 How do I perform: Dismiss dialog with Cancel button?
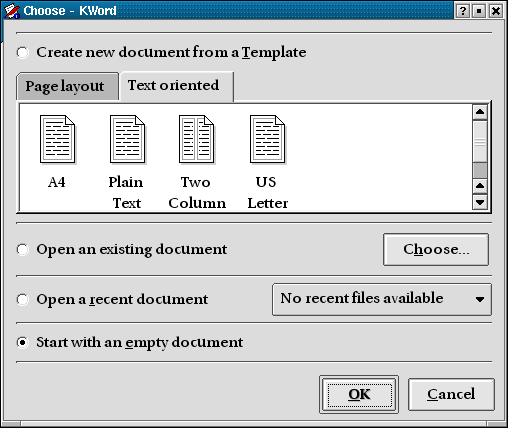coord(451,394)
